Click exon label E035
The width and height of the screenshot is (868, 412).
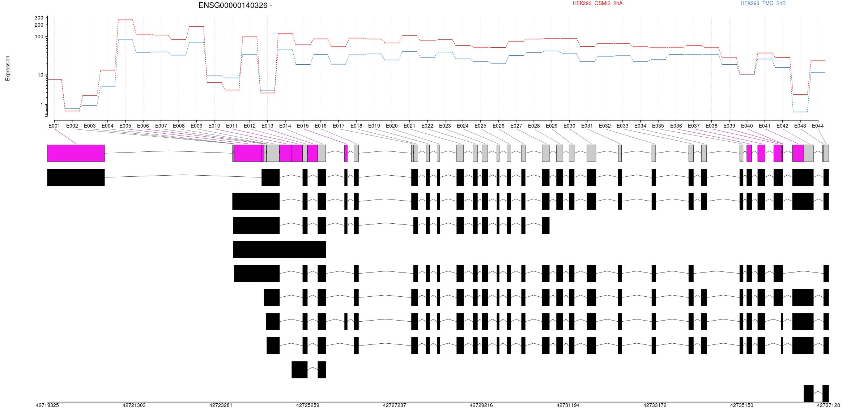[x=658, y=126]
